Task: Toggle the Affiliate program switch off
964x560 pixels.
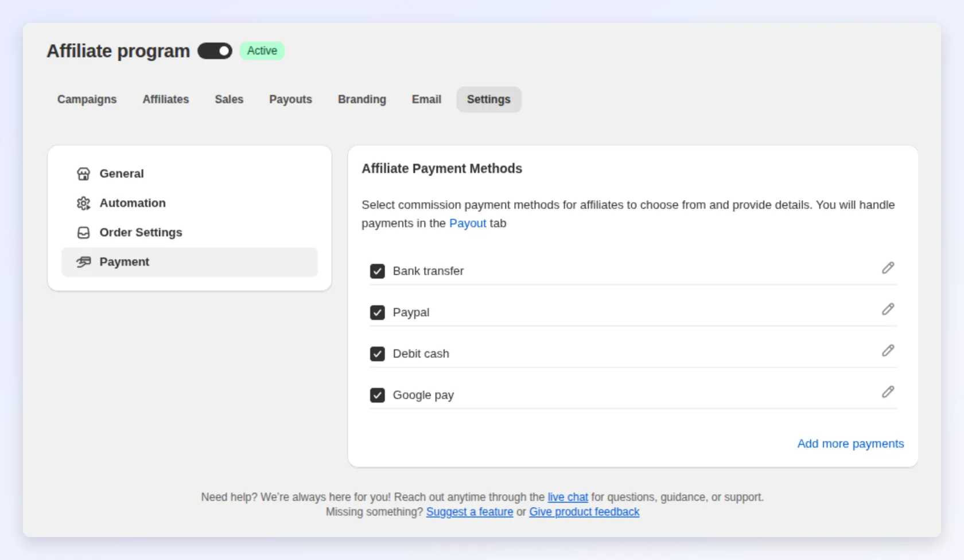Action: [215, 51]
